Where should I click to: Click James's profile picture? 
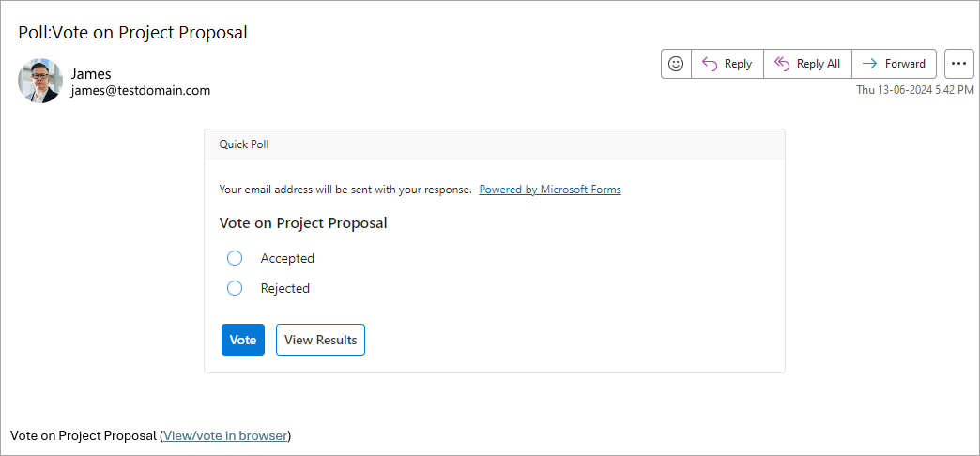(40, 82)
